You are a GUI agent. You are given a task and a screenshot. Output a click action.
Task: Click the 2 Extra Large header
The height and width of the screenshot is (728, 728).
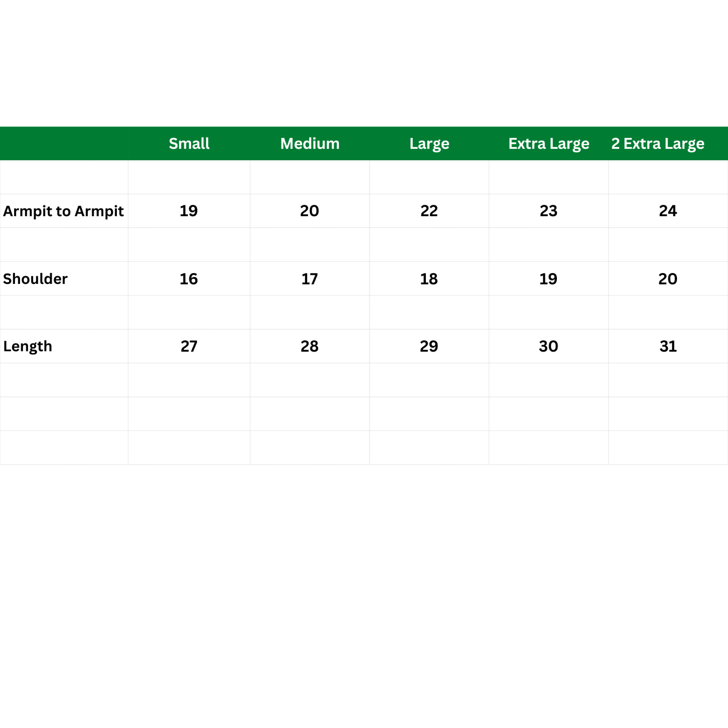(x=657, y=144)
